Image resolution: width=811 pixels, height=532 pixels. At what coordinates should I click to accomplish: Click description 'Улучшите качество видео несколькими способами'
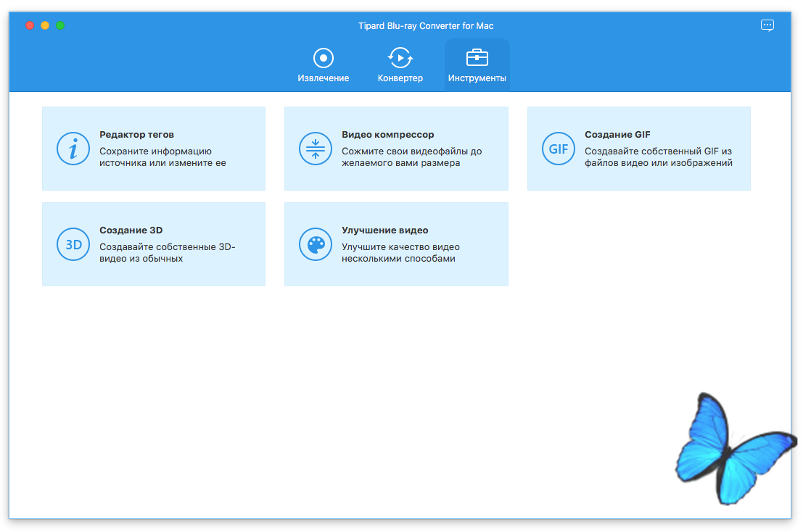tap(400, 252)
